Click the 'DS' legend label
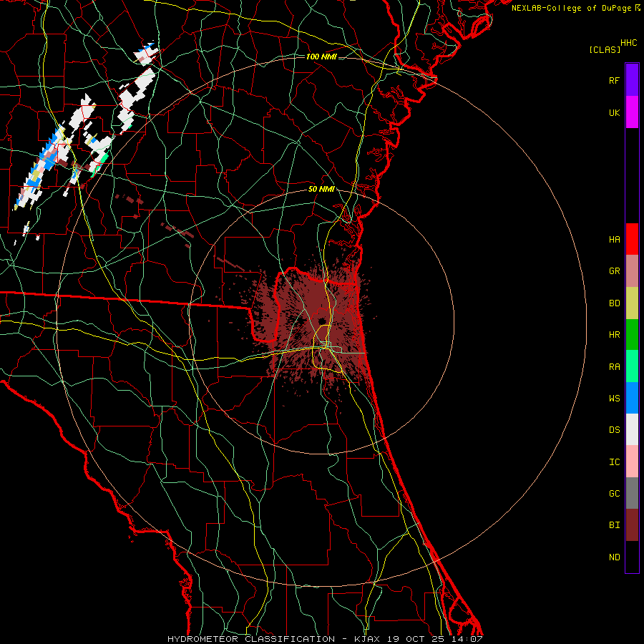The height and width of the screenshot is (644, 644). pyautogui.click(x=614, y=430)
